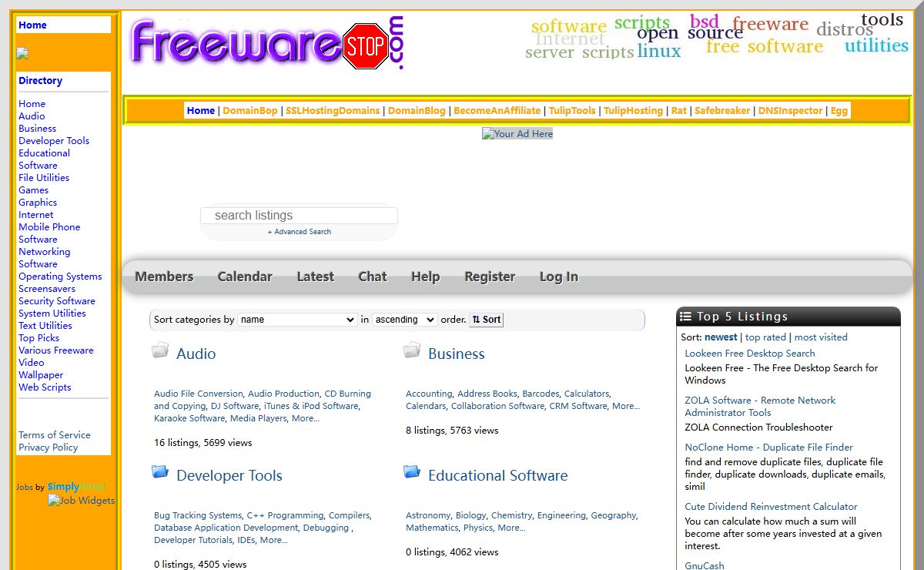Image resolution: width=924 pixels, height=570 pixels.
Task: Click the FreewareStop.com logo
Action: tap(266, 43)
